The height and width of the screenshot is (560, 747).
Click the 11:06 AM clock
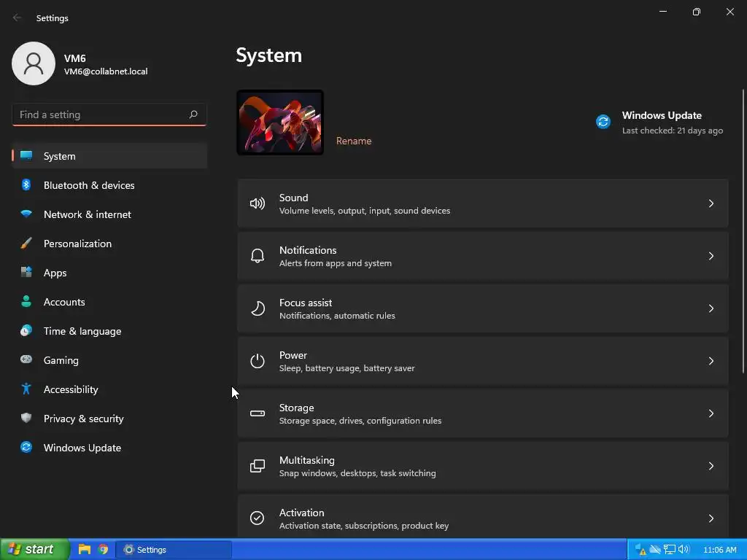[719, 550]
